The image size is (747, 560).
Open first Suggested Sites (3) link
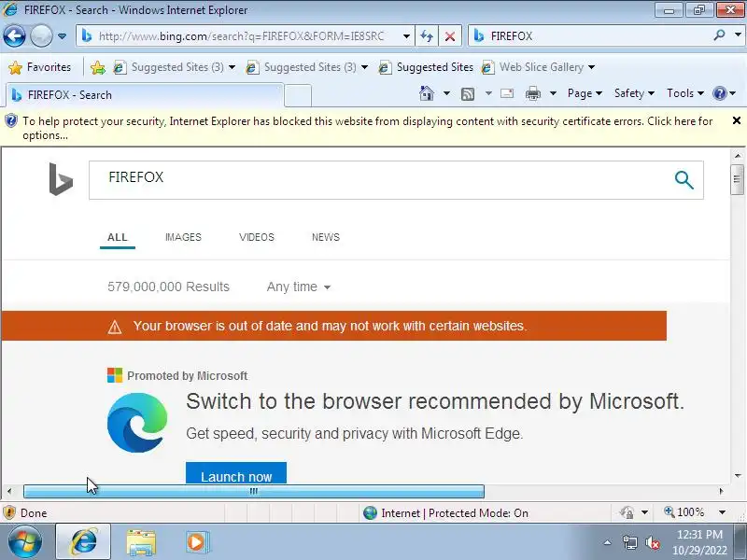tap(169, 67)
